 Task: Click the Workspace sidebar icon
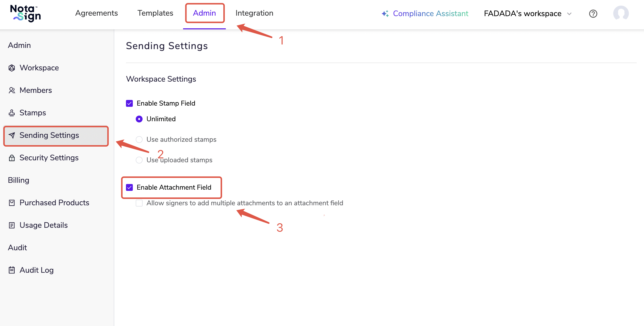[12, 68]
